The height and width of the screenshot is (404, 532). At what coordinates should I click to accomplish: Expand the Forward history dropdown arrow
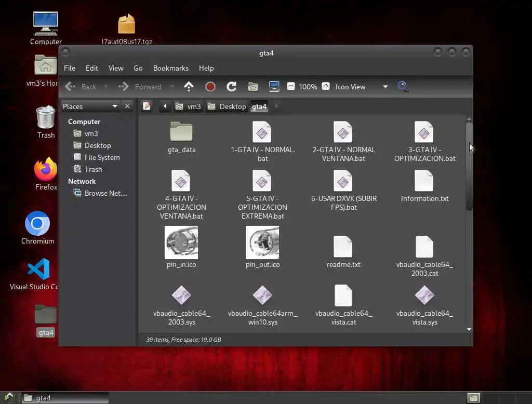(x=171, y=87)
